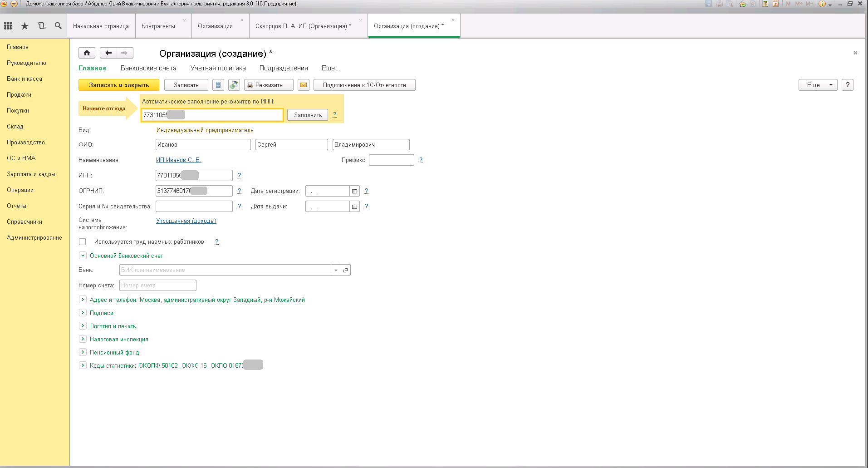Click the Реквизиты print button
868x468 pixels.
coord(269,85)
